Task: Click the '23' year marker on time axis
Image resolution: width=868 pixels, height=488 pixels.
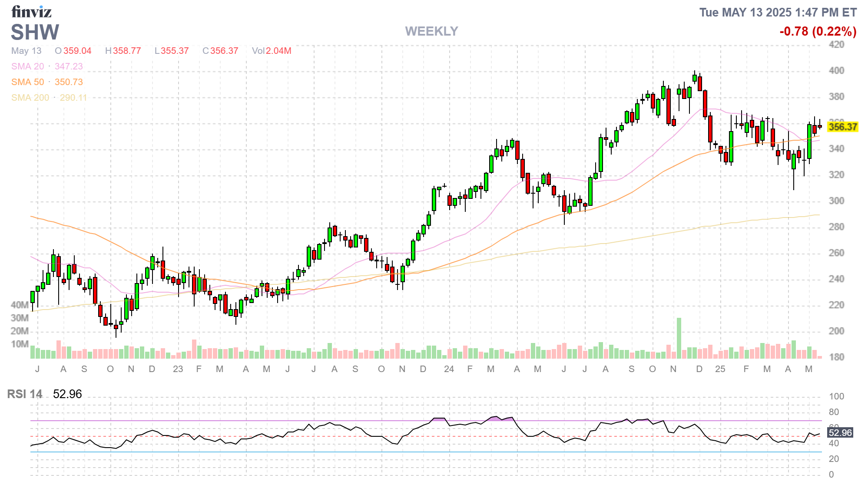Action: [x=178, y=369]
